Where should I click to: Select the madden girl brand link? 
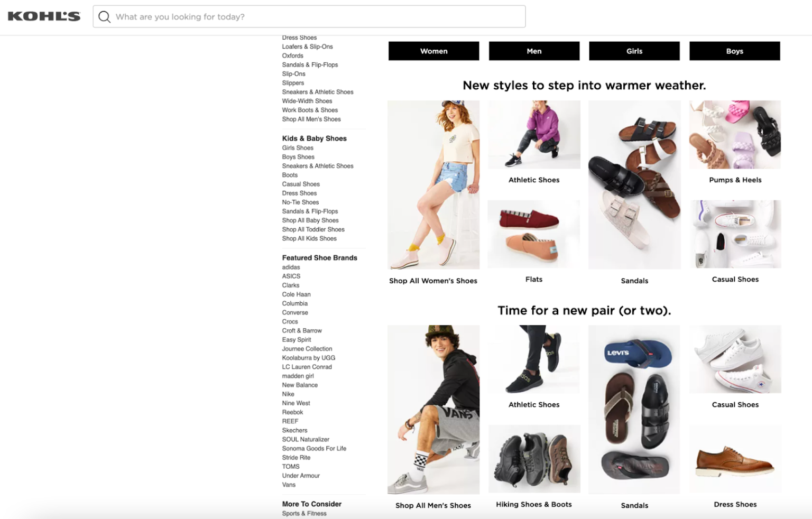tap(298, 376)
